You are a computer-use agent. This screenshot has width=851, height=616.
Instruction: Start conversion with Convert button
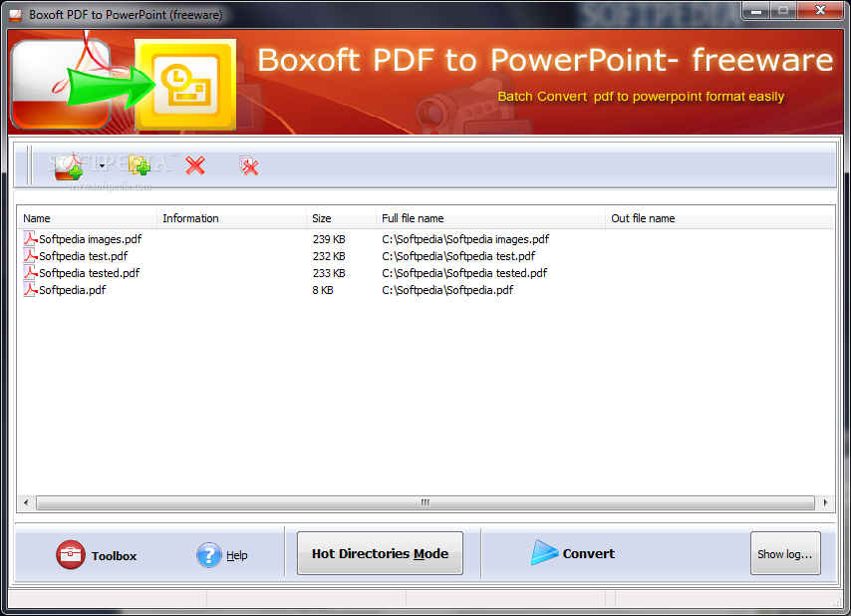click(572, 553)
